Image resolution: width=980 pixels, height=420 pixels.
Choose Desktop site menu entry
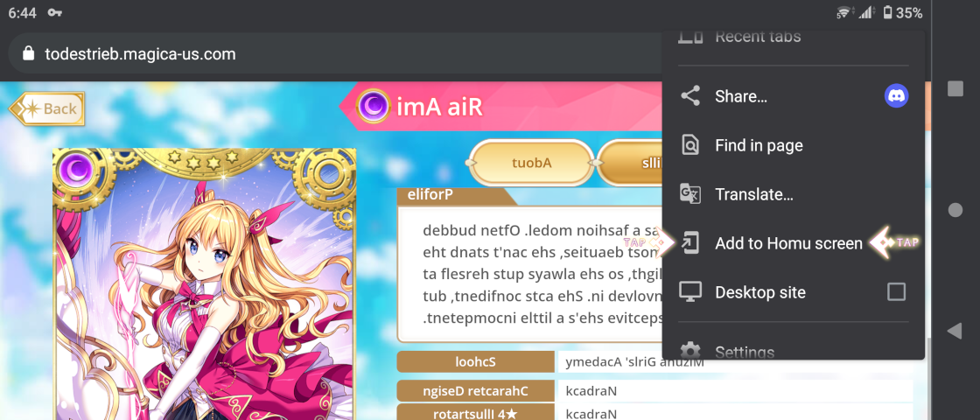[x=794, y=292]
